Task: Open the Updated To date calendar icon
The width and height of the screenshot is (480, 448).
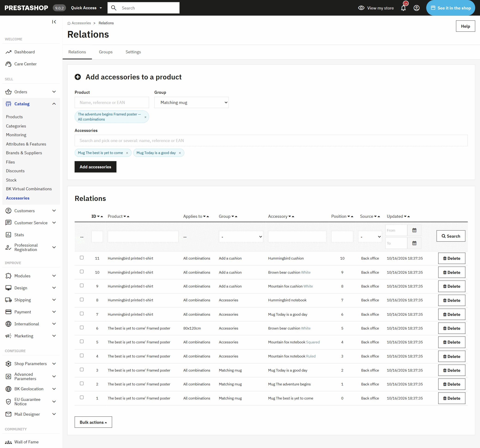Action: pos(414,243)
